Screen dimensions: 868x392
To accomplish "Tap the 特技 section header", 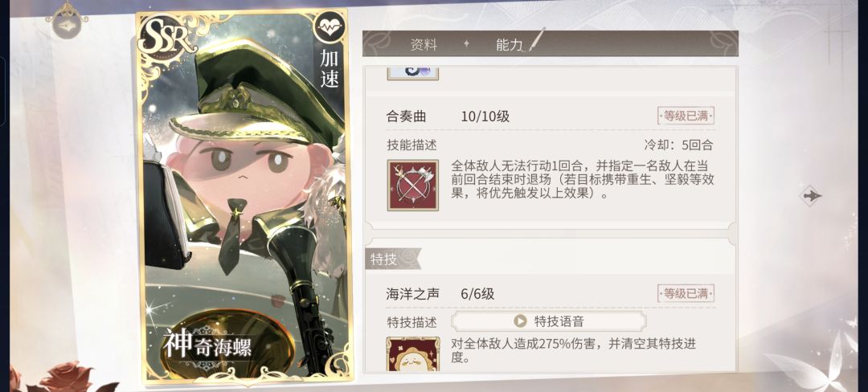I will [x=381, y=259].
